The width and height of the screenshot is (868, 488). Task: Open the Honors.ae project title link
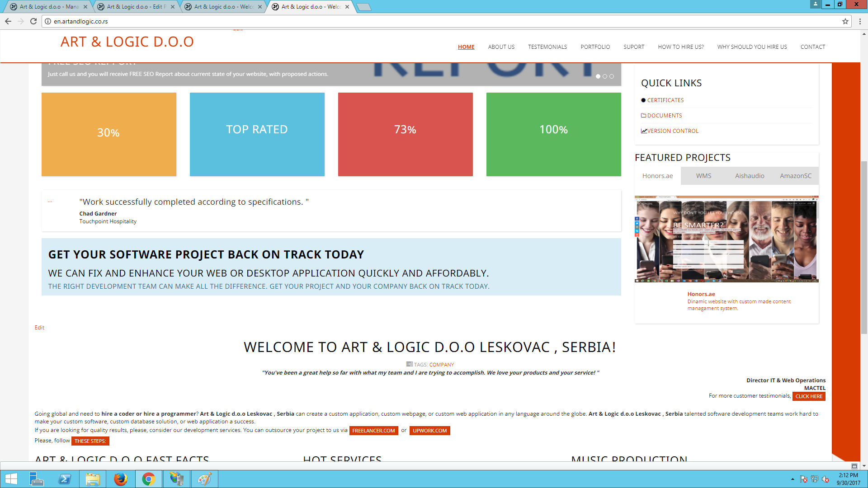click(x=701, y=294)
